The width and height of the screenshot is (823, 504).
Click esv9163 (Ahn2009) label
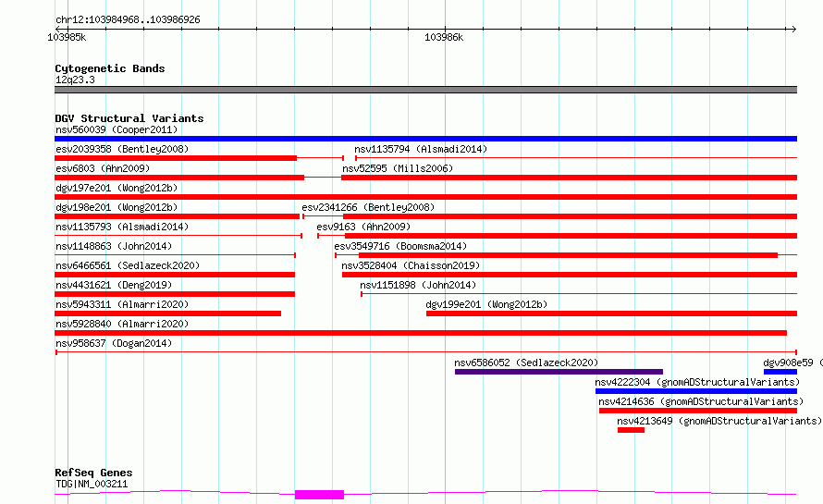click(x=363, y=227)
